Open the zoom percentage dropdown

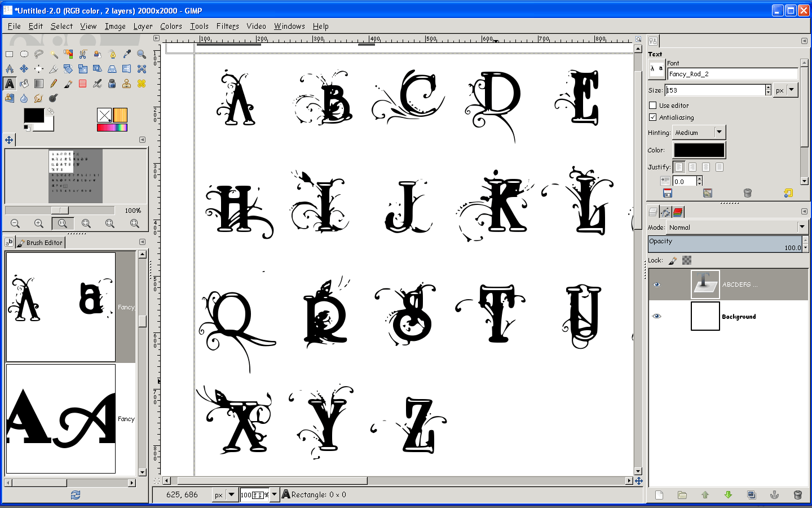pos(274,495)
